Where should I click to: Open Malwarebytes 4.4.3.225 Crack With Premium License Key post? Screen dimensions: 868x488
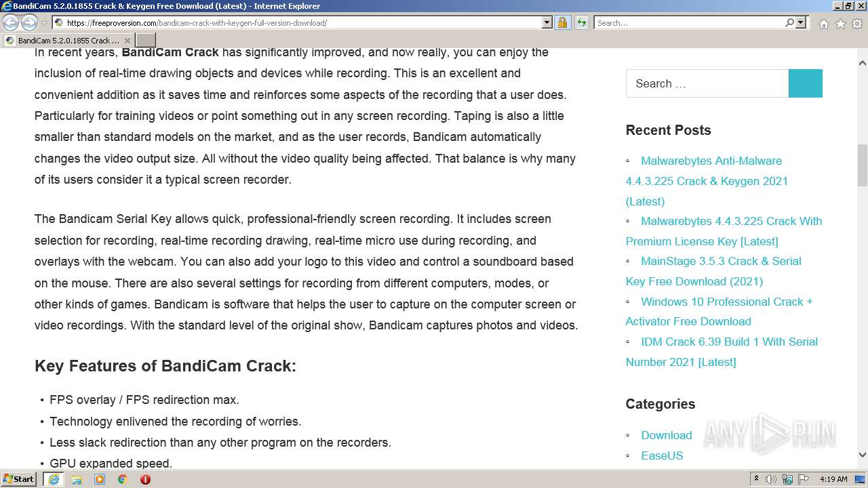click(x=724, y=231)
